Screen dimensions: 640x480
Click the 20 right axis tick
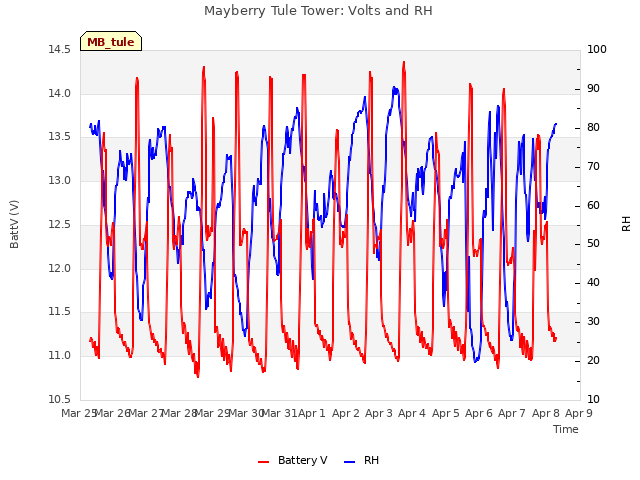(x=593, y=360)
